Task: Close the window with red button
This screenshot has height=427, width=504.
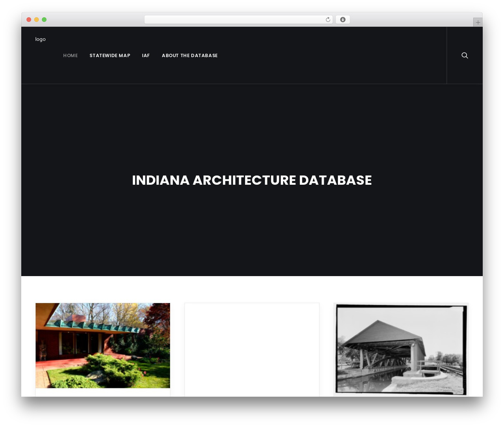Action: tap(29, 20)
